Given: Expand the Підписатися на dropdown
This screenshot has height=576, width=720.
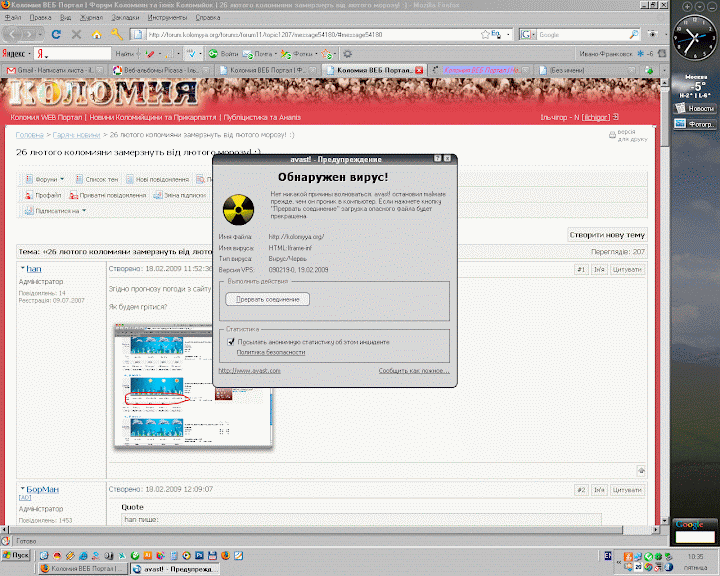Looking at the screenshot, I should click(x=55, y=211).
